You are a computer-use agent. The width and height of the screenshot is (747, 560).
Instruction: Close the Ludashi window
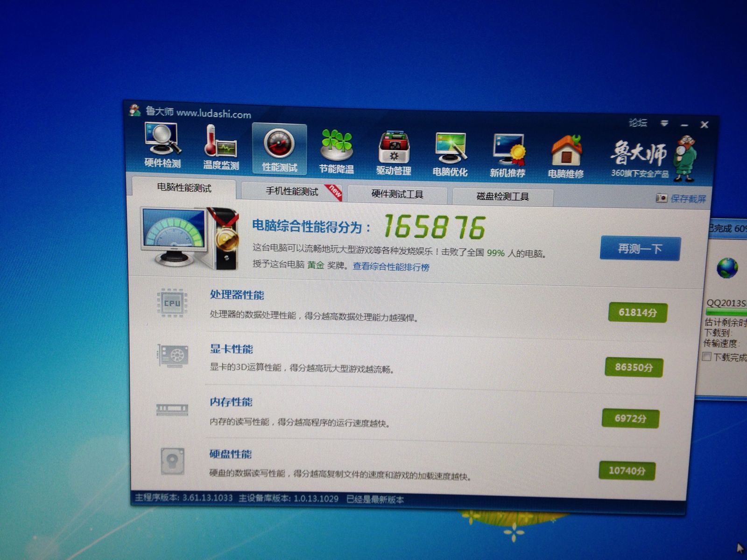point(705,125)
